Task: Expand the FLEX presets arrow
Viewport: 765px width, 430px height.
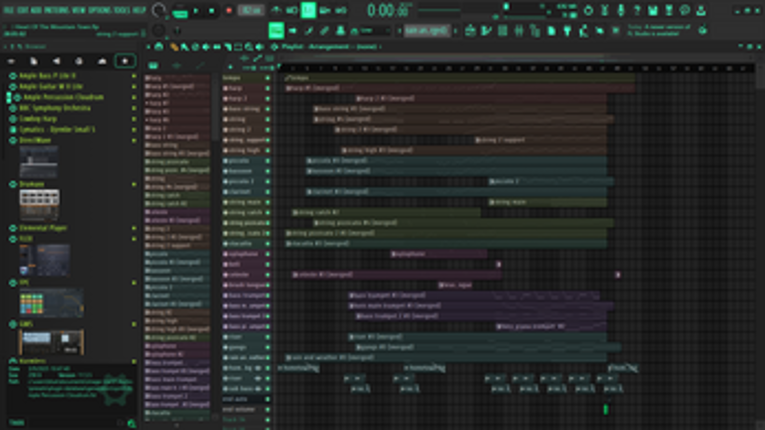Action: tap(134, 239)
